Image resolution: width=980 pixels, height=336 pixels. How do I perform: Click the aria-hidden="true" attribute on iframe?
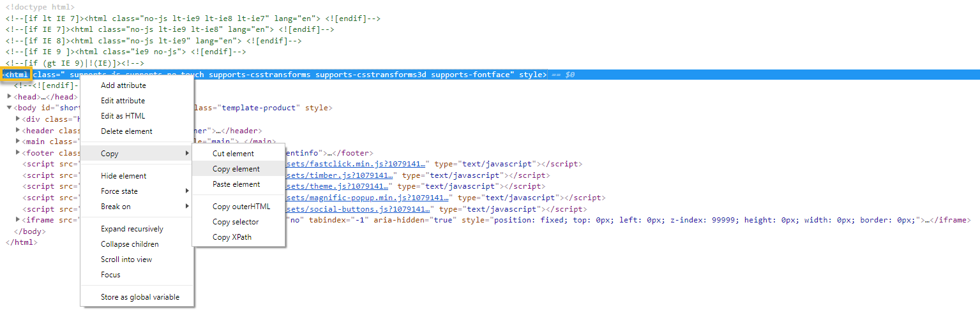coord(415,220)
